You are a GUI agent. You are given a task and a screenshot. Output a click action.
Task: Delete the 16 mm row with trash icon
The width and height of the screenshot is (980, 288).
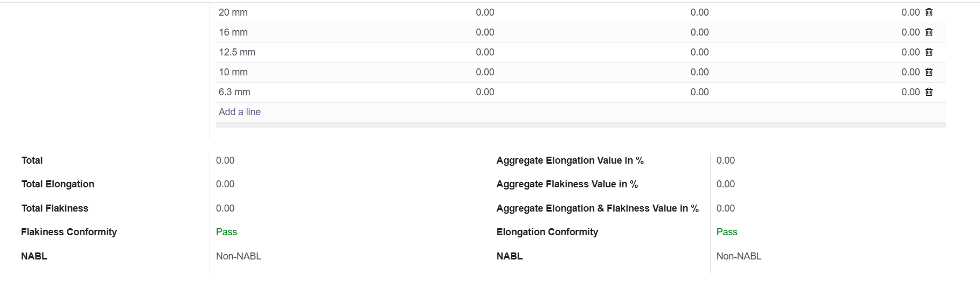point(929,32)
